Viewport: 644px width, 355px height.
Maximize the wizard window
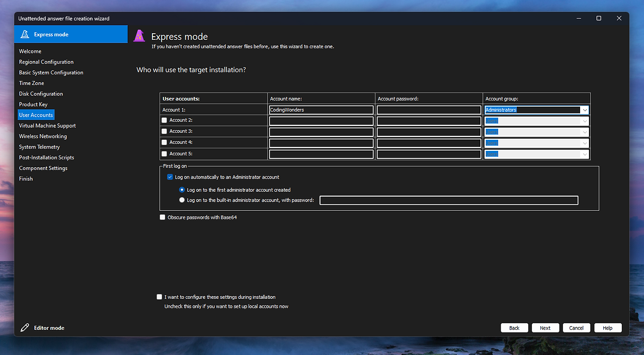point(599,18)
